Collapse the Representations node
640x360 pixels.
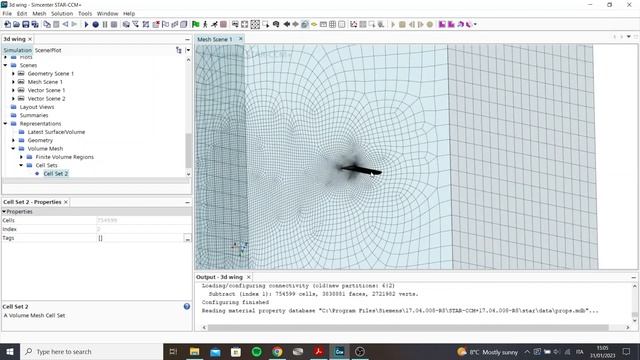pyautogui.click(x=5, y=124)
